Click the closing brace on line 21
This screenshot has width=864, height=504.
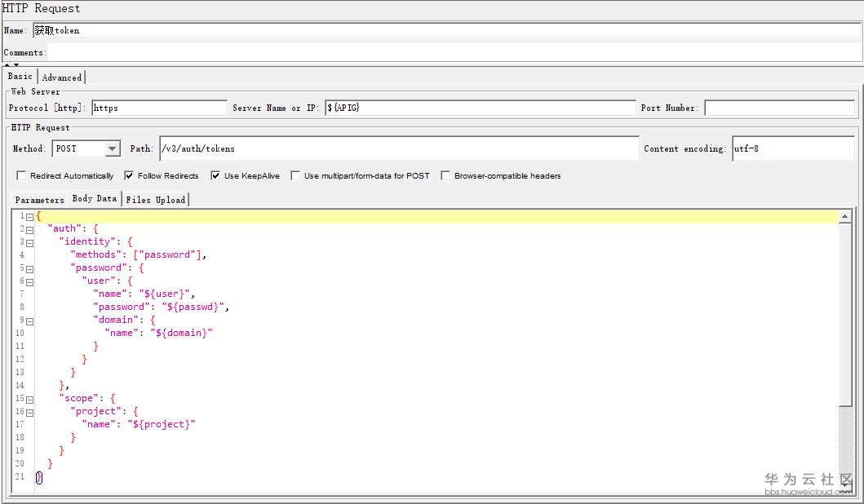(38, 477)
